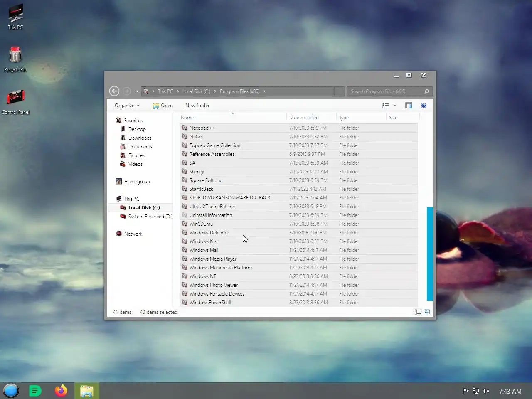Select Reference Assemblies folder

point(299,154)
